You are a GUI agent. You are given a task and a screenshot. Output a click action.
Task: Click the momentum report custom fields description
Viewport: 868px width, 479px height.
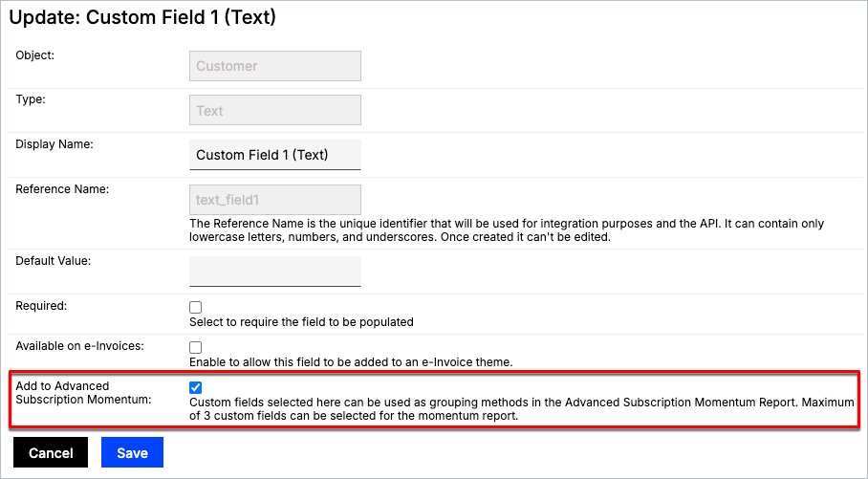tap(521, 409)
